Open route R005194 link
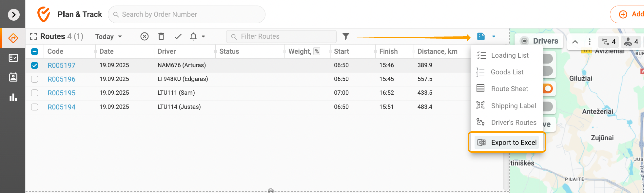 (61, 107)
